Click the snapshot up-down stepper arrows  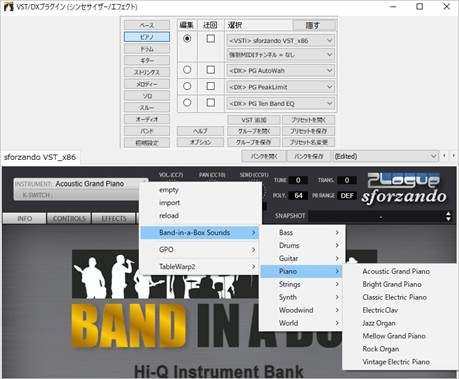(x=448, y=216)
